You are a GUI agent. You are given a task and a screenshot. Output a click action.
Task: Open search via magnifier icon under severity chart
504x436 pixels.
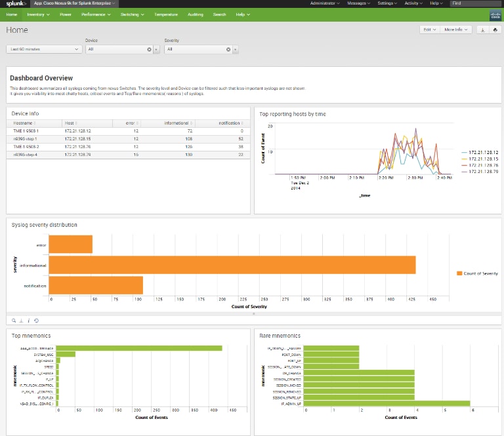point(14,321)
